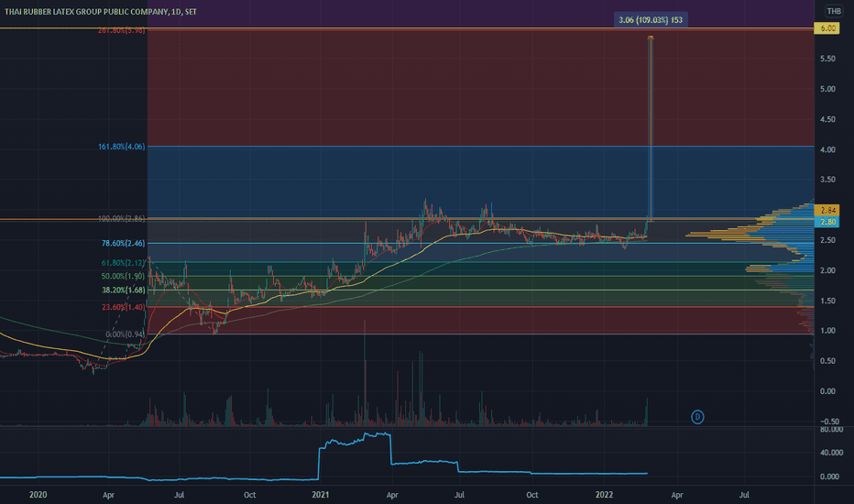The width and height of the screenshot is (854, 504).
Task: Select the 100.00%(2.86) Fibonacci label
Action: [122, 218]
